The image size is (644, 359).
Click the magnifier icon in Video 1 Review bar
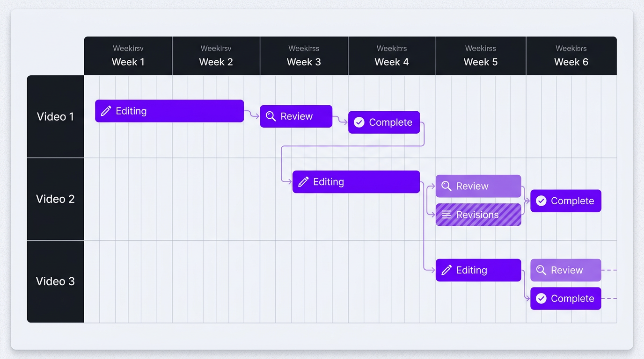pyautogui.click(x=271, y=116)
